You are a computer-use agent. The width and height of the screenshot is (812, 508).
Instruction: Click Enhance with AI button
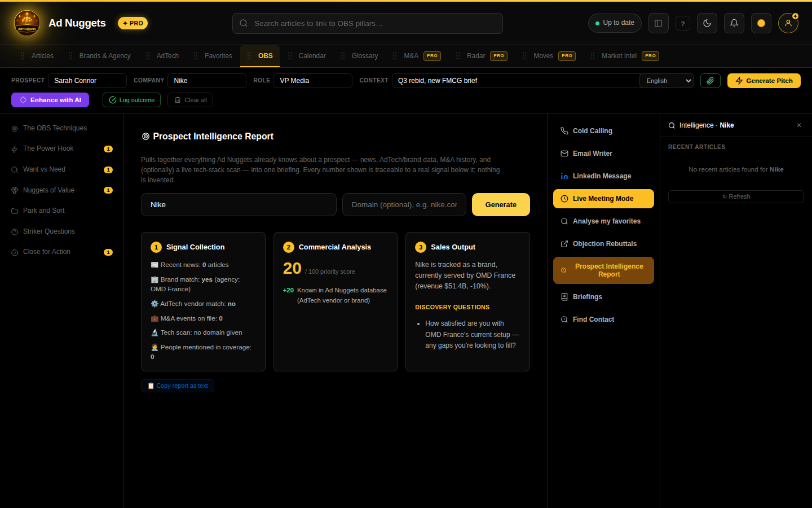coord(50,100)
